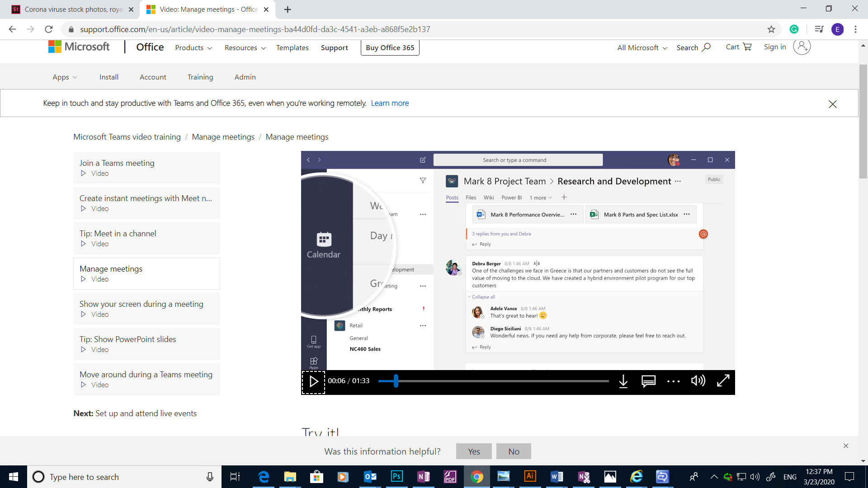The image size is (868, 488).
Task: Play the Manage meetings video
Action: [x=313, y=382]
